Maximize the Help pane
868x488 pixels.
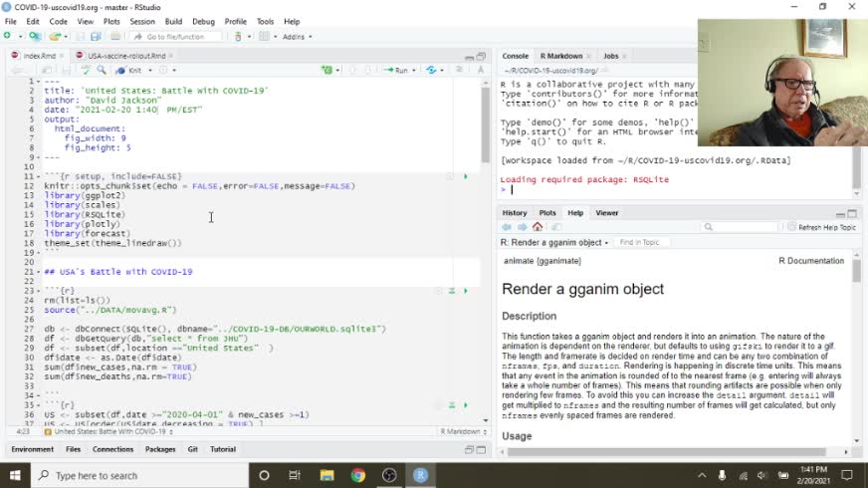click(x=852, y=213)
